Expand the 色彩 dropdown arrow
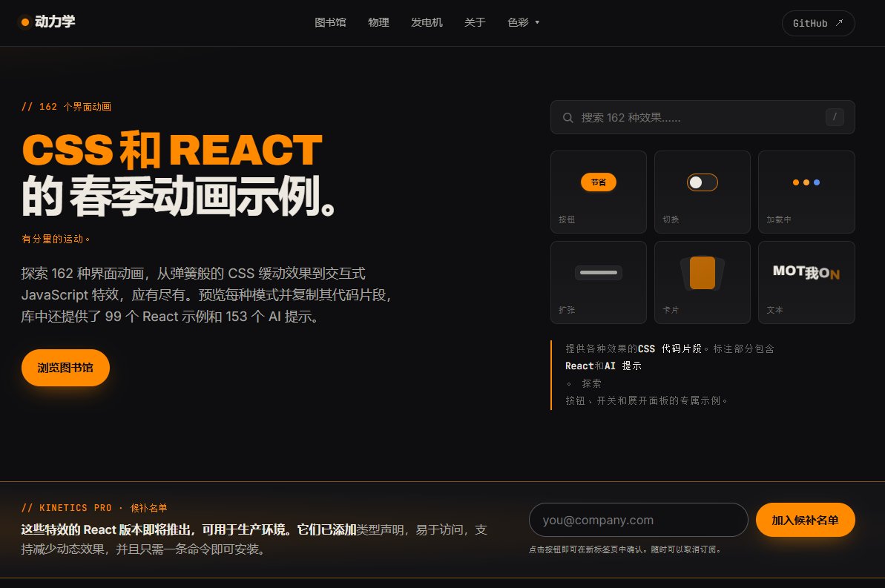 [537, 22]
